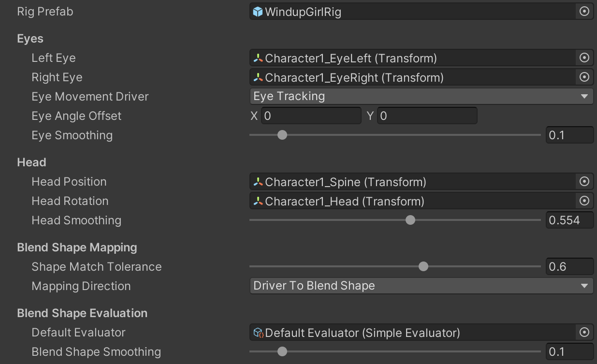Viewport: 597px width, 364px height.
Task: Click the Head section header
Action: pyautogui.click(x=31, y=162)
